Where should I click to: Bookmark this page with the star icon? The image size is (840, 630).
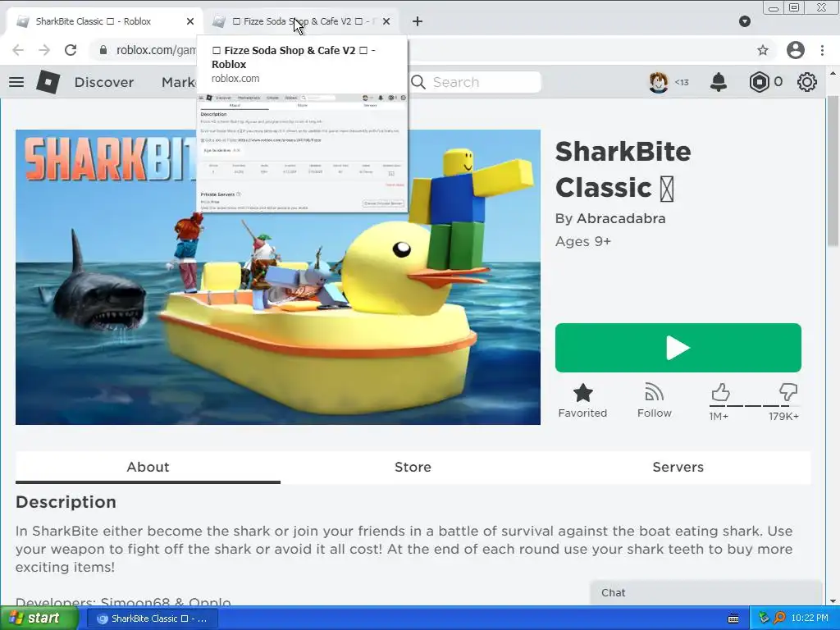coord(763,50)
